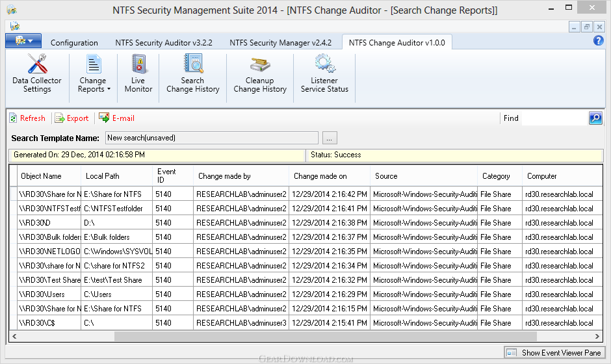Select the C:\Windows\SYSVOL path cell
The image size is (611, 364).
click(117, 252)
